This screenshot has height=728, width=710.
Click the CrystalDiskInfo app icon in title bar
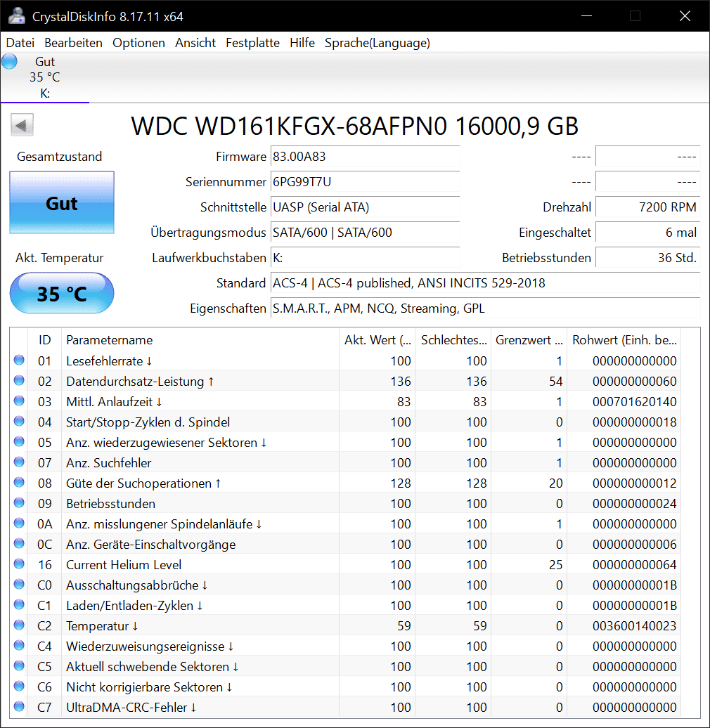pos(17,16)
